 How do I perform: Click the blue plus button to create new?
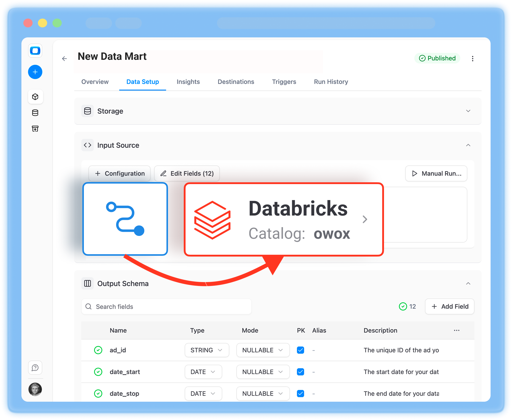(x=35, y=72)
